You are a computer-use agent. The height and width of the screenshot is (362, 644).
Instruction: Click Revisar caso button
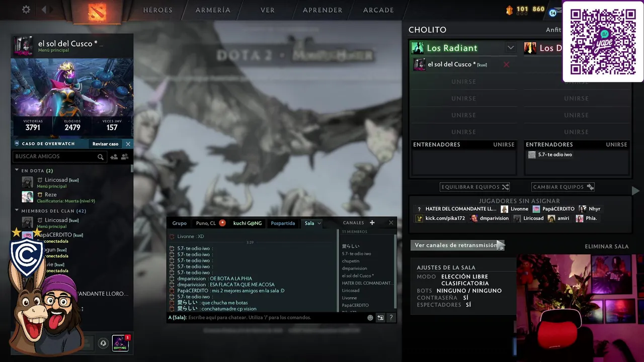tap(105, 144)
